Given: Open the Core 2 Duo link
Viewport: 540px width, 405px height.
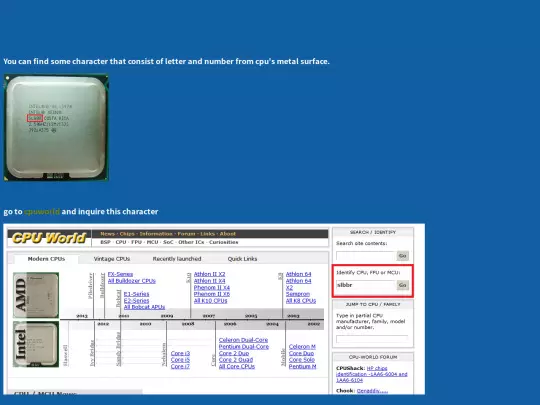Looking at the screenshot, I should pyautogui.click(x=234, y=353).
